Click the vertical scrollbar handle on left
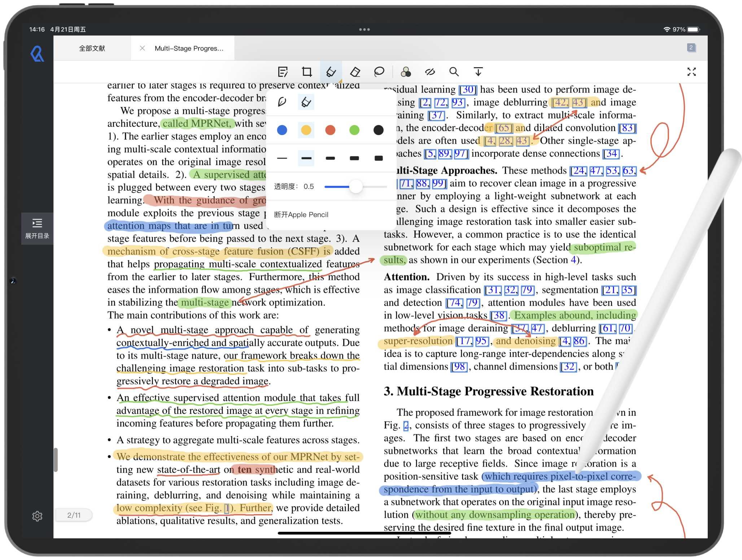Viewport: 742px width, 560px height. [56, 460]
